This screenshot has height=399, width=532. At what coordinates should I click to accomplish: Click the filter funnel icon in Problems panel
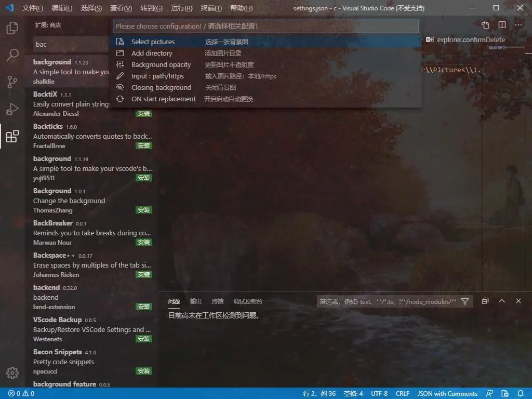pos(465,301)
